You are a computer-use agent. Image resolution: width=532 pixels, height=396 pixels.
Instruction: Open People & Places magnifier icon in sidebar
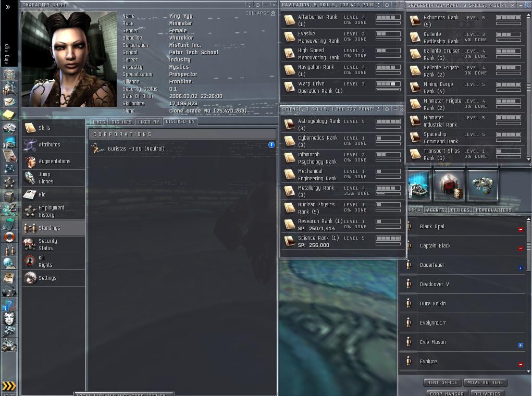tap(9, 88)
